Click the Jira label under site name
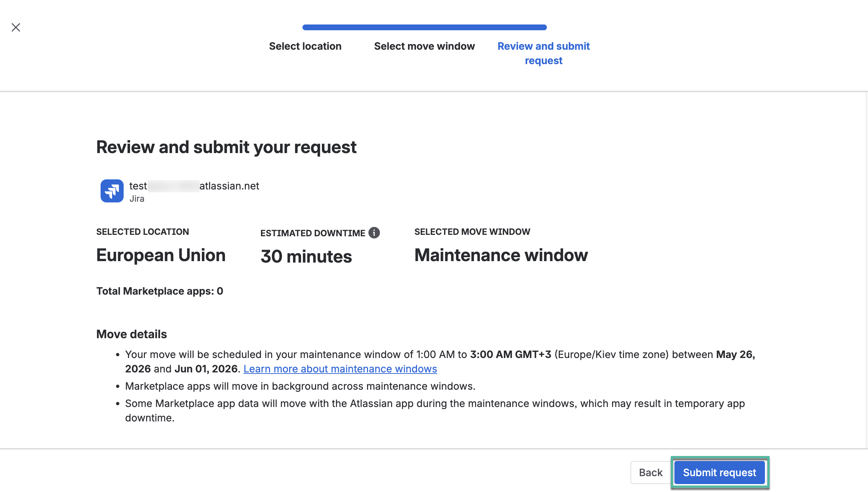The height and width of the screenshot is (492, 868). point(137,199)
